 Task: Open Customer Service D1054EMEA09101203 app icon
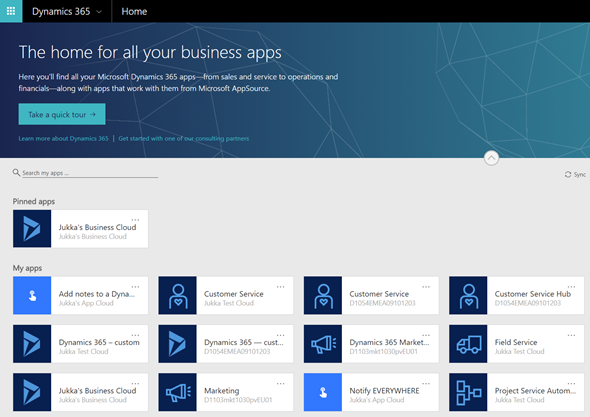[323, 295]
